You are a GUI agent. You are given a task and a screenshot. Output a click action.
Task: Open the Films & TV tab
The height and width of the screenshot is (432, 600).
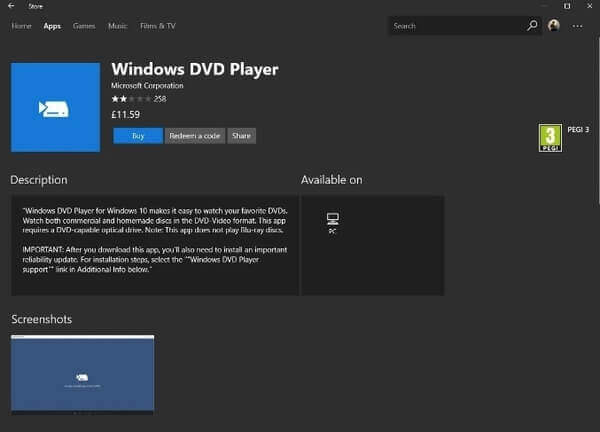pyautogui.click(x=158, y=26)
